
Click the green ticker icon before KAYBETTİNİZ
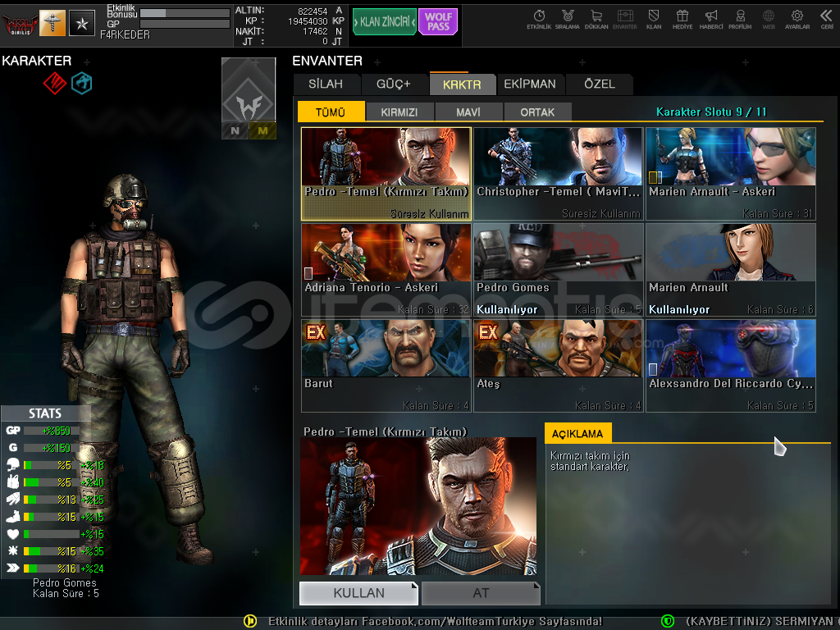(x=668, y=621)
